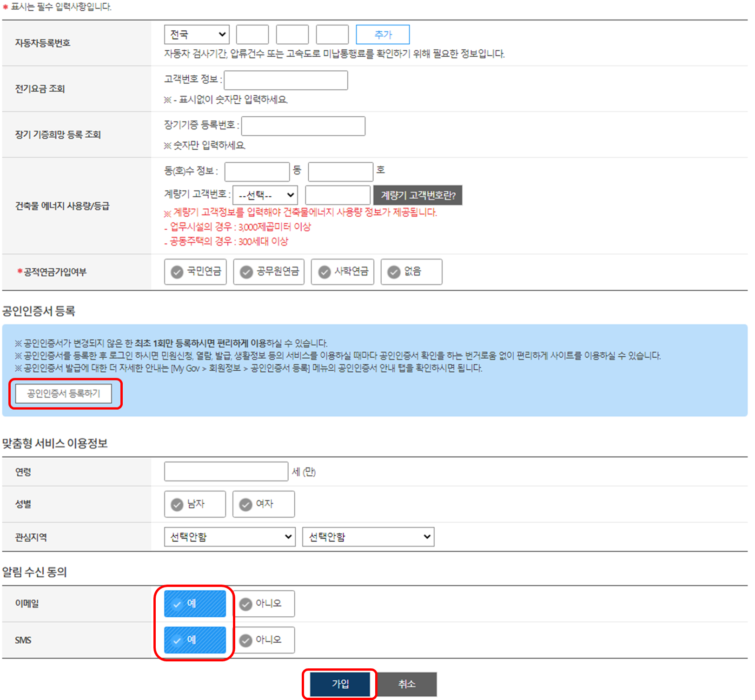Select the 공무원연금 pension option
This screenshot has height=700, width=755.
[x=269, y=272]
